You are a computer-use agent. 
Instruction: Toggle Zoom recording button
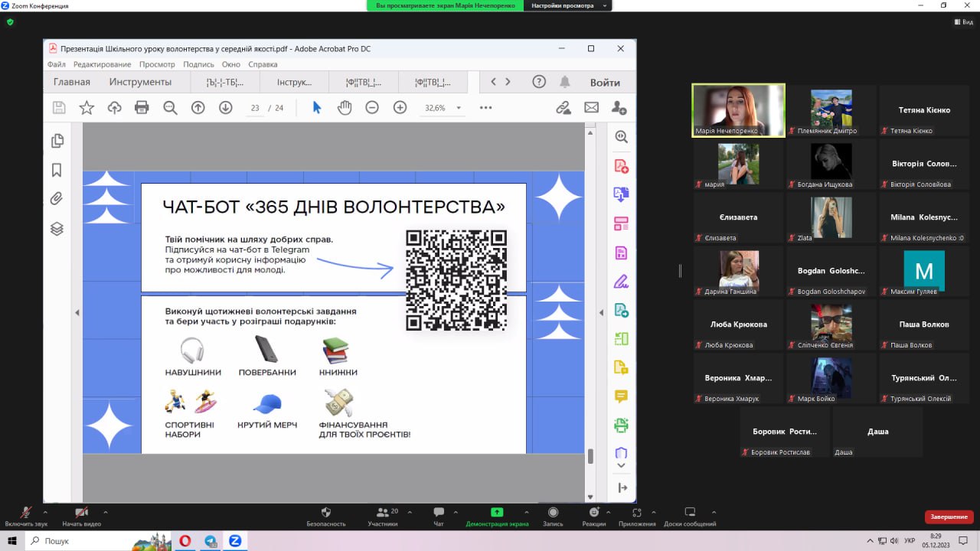(553, 513)
